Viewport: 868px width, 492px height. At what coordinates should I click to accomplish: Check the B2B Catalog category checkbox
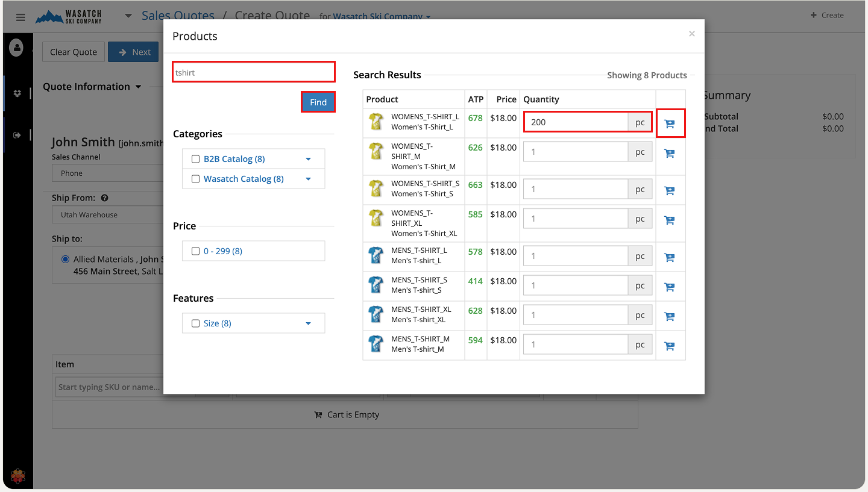click(195, 159)
